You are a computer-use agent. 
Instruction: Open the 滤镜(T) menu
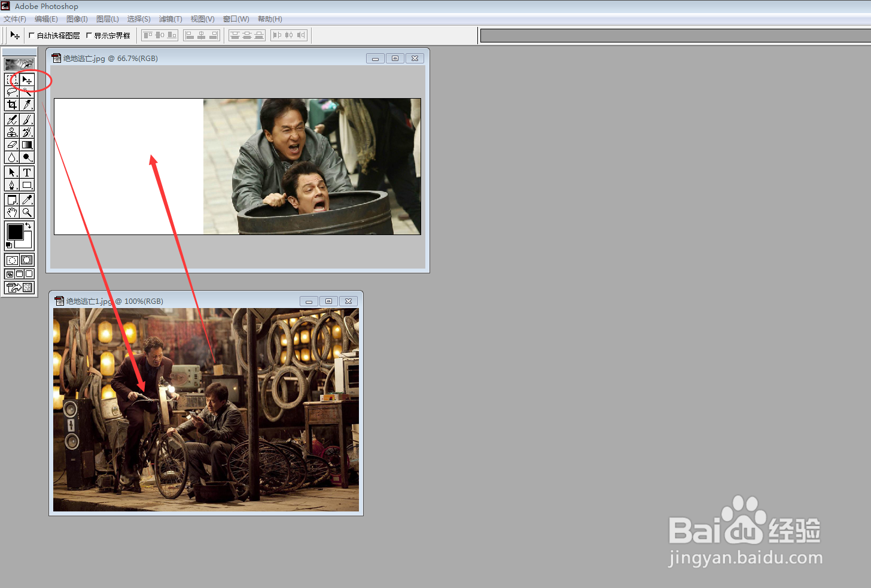tap(170, 19)
